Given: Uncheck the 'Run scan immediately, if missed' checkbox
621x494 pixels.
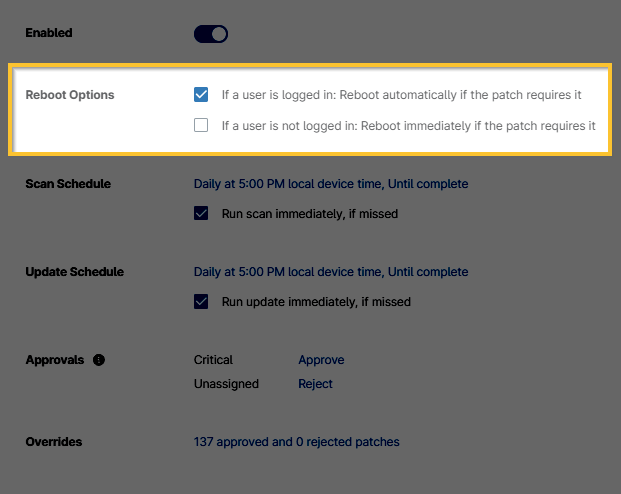Looking at the screenshot, I should tap(201, 213).
